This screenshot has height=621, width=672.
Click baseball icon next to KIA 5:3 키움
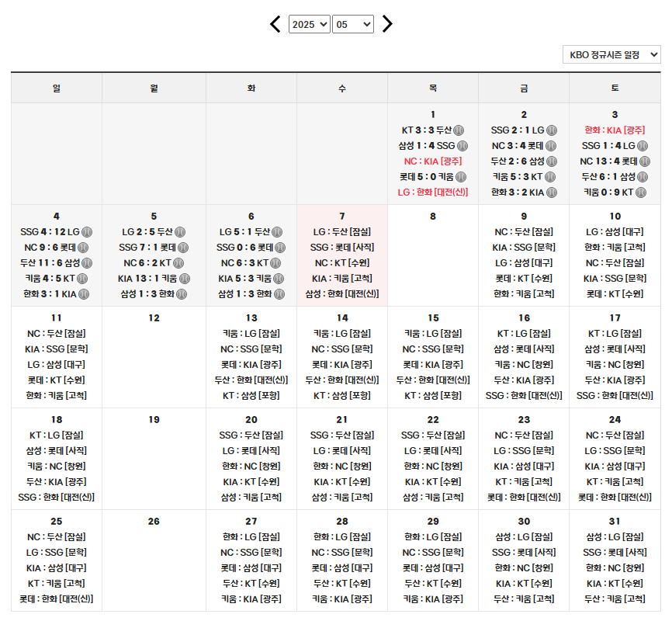click(279, 279)
